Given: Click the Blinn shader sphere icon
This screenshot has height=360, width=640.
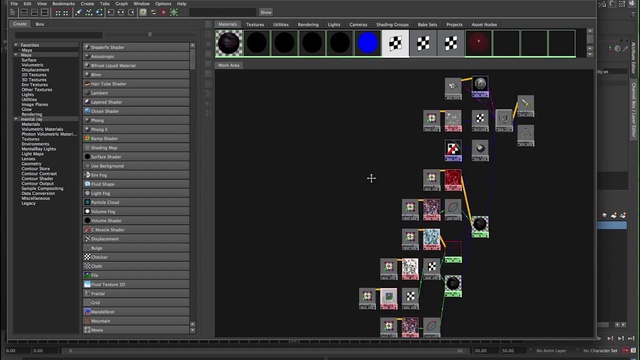Looking at the screenshot, I should pyautogui.click(x=87, y=75).
